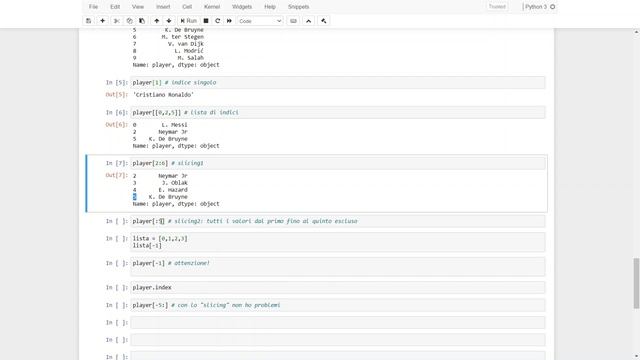Click the save notebook icon
The height and width of the screenshot is (360, 640).
[x=89, y=21]
